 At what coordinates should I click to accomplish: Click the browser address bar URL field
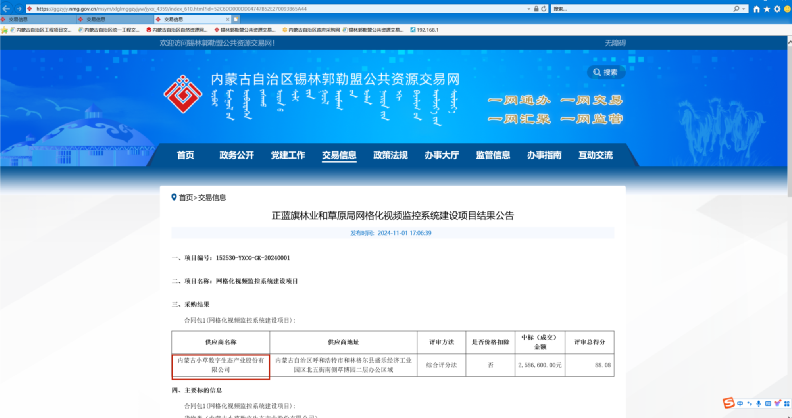click(280, 9)
